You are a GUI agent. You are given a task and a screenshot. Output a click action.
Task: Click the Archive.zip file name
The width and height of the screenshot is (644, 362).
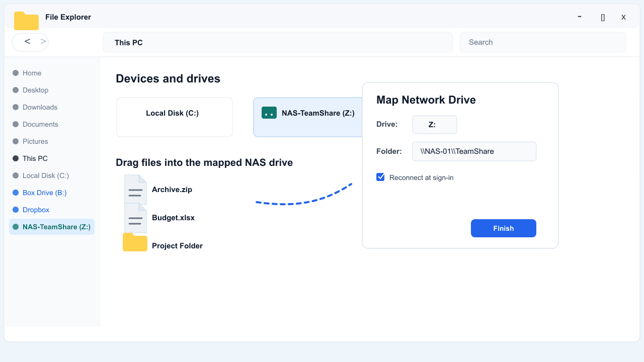(172, 190)
